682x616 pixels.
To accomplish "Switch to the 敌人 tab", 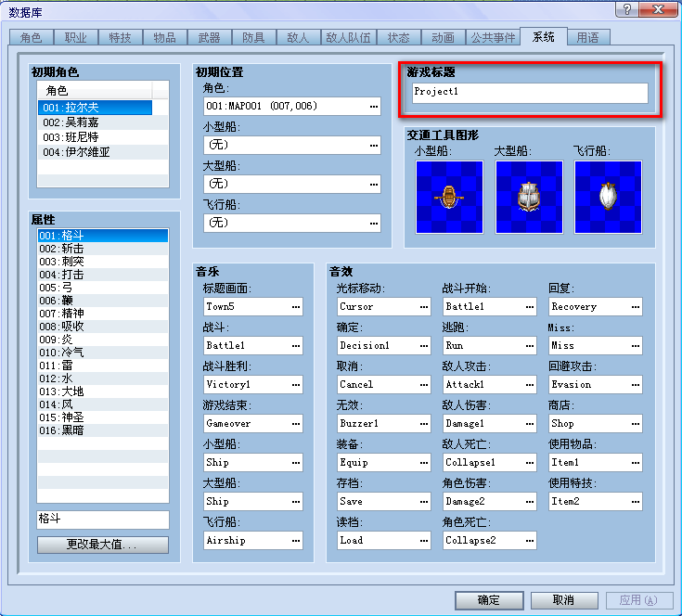I will 298,37.
